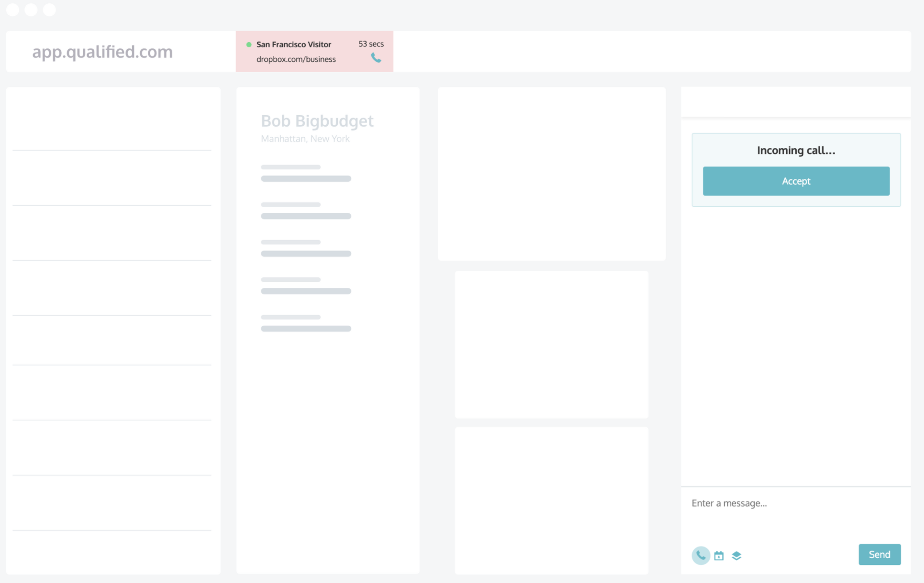Accept the incoming call
The height and width of the screenshot is (583, 924).
click(796, 181)
